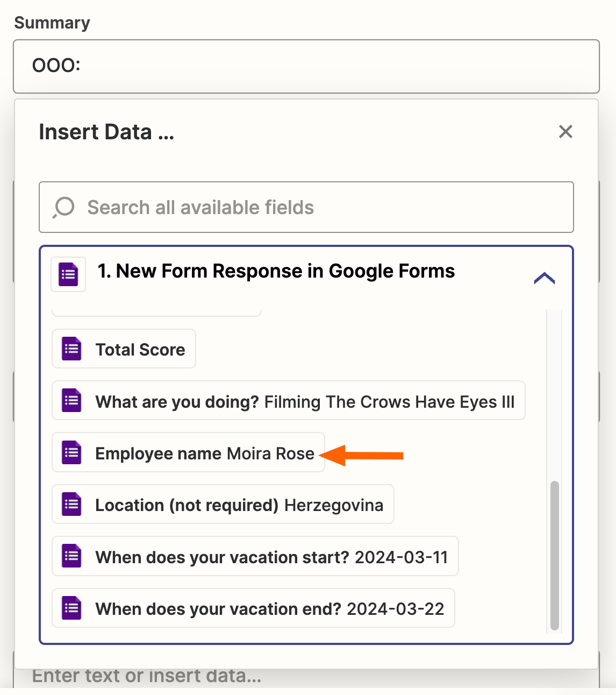The width and height of the screenshot is (616, 695).
Task: Focus the Search all available fields box
Action: coord(323,208)
